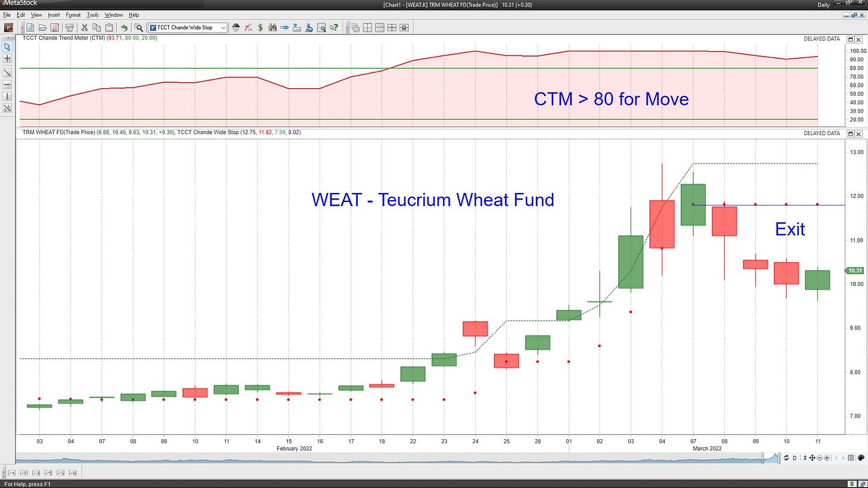Zoom out with the minus circle
The width and height of the screenshot is (868, 488).
820,458
